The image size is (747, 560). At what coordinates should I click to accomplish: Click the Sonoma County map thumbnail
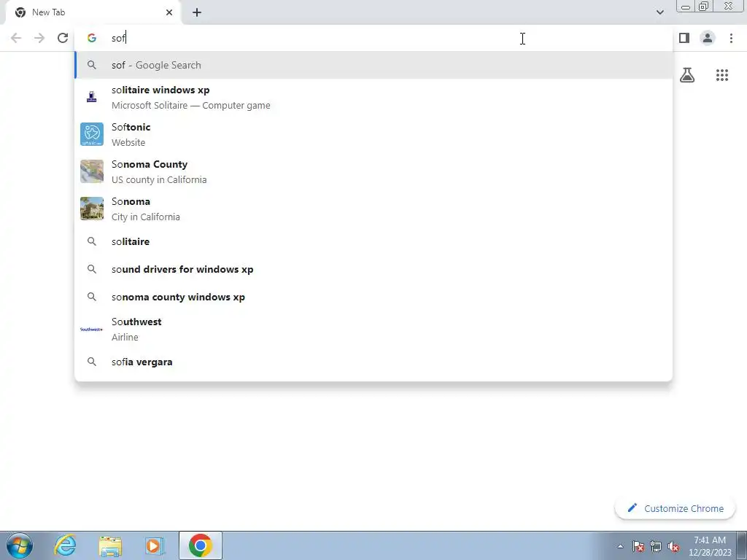pyautogui.click(x=92, y=171)
